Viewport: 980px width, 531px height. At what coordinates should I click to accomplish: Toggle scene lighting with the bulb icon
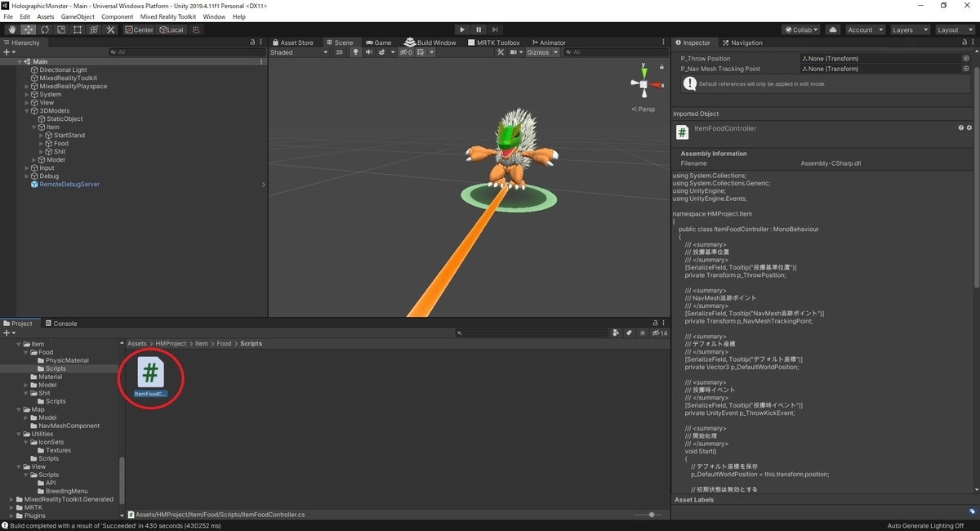pyautogui.click(x=355, y=52)
